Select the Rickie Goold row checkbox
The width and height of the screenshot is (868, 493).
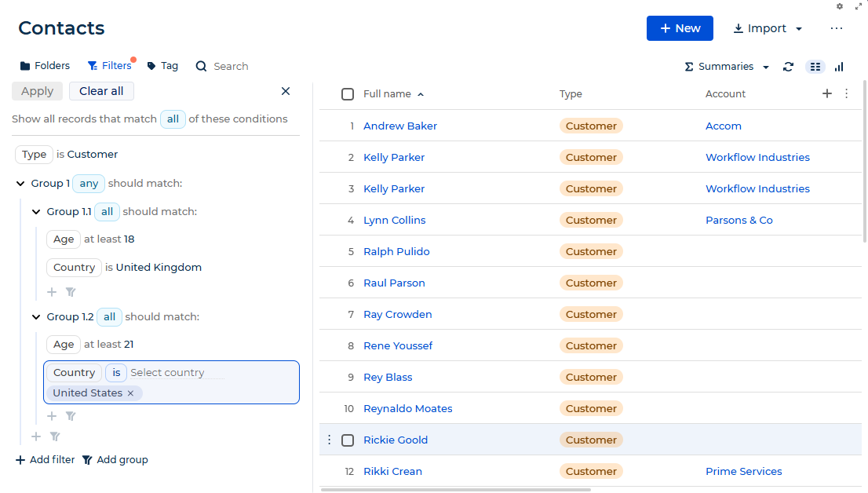(x=348, y=440)
